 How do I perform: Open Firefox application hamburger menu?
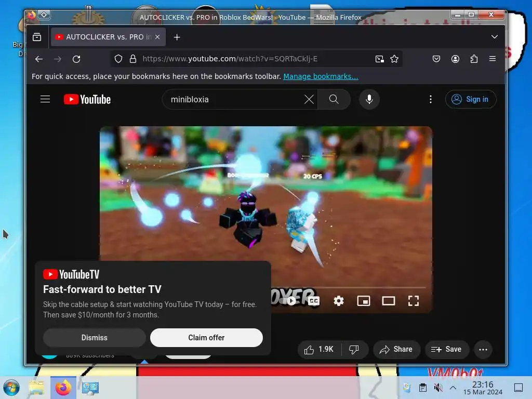(493, 59)
